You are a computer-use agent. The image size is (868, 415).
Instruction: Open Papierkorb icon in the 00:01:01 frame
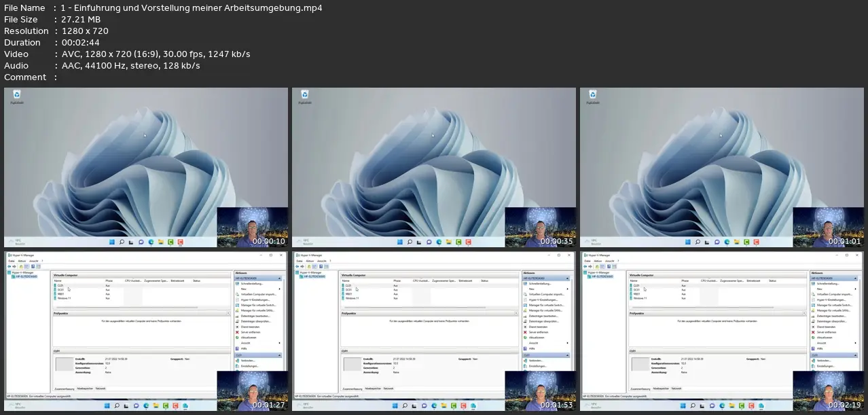[x=593, y=97]
